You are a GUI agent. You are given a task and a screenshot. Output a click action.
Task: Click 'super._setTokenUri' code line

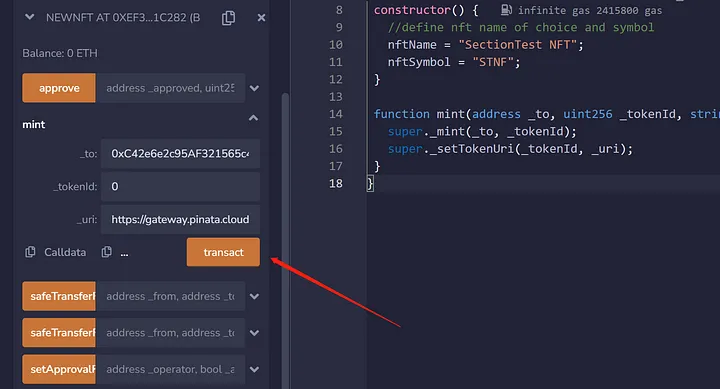pyautogui.click(x=510, y=149)
